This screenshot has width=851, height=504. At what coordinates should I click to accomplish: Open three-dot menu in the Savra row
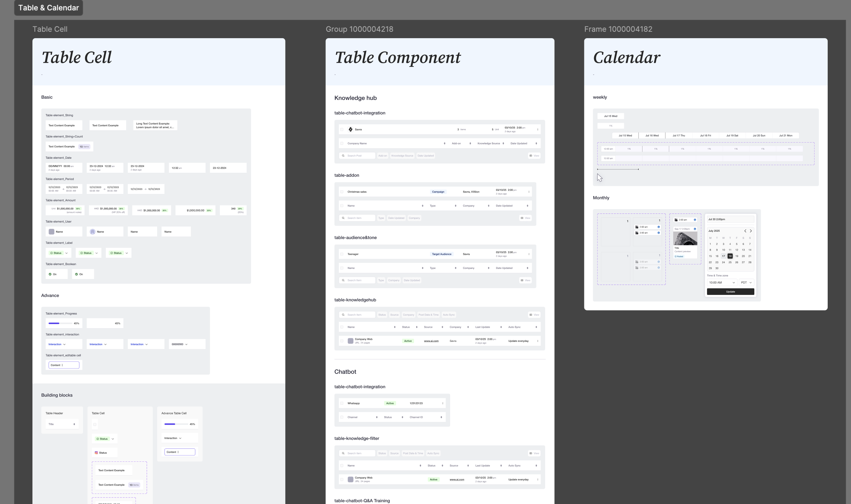[x=537, y=129]
